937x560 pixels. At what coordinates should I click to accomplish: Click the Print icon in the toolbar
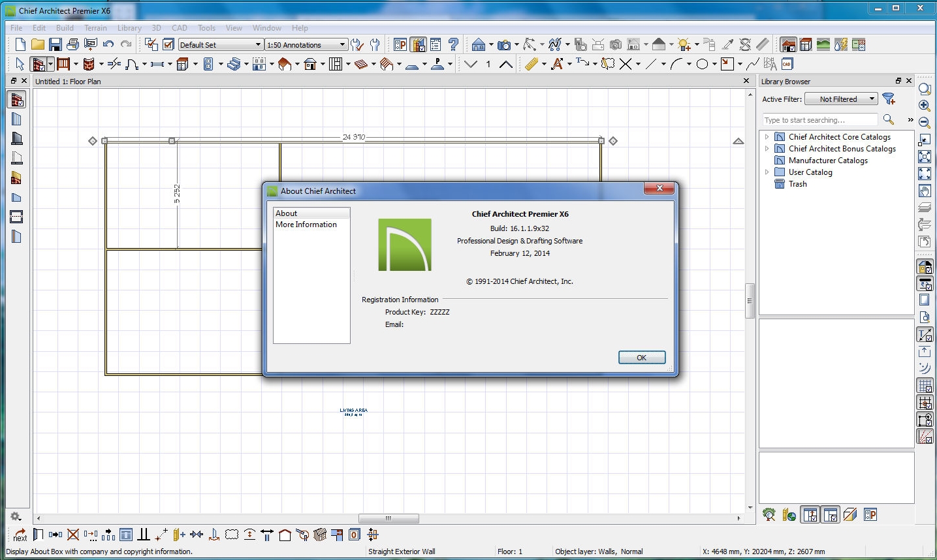[73, 44]
